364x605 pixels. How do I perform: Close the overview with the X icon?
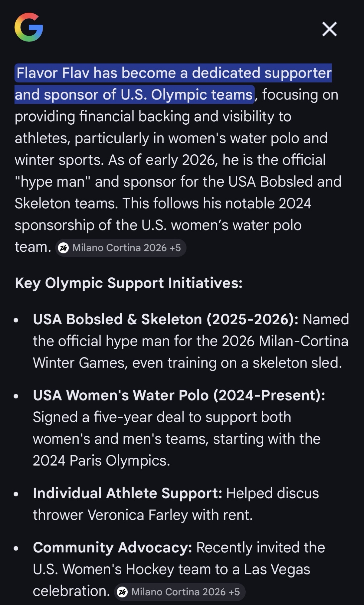329,29
